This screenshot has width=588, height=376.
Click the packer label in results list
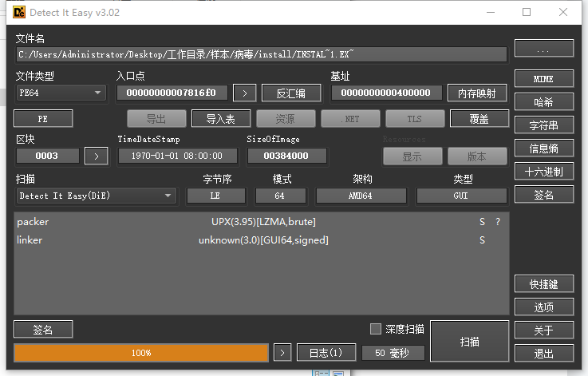coord(33,222)
